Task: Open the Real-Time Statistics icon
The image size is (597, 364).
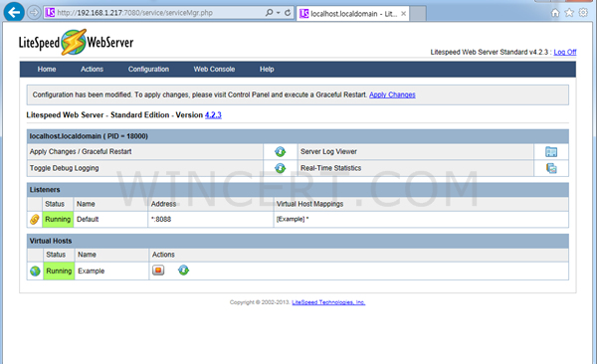Action: coord(551,168)
